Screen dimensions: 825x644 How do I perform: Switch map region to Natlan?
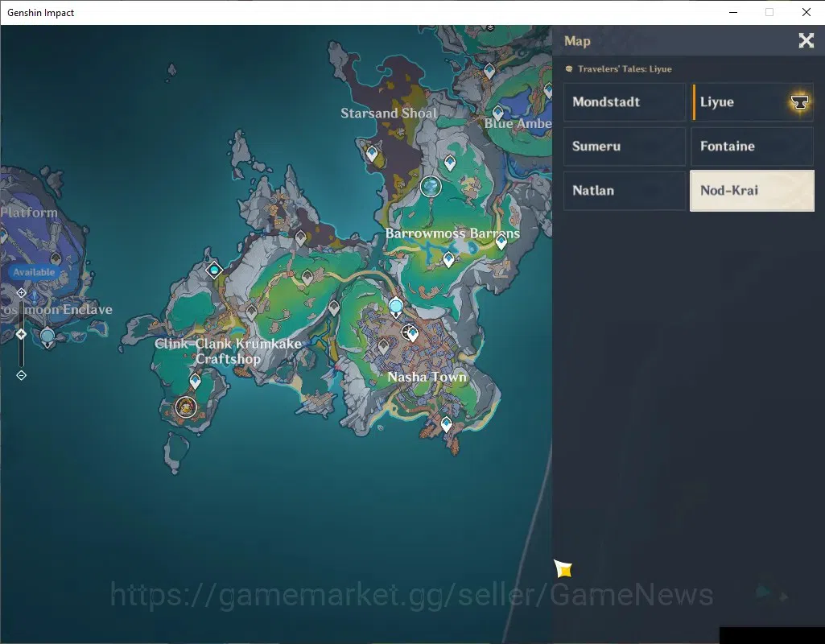tap(625, 191)
